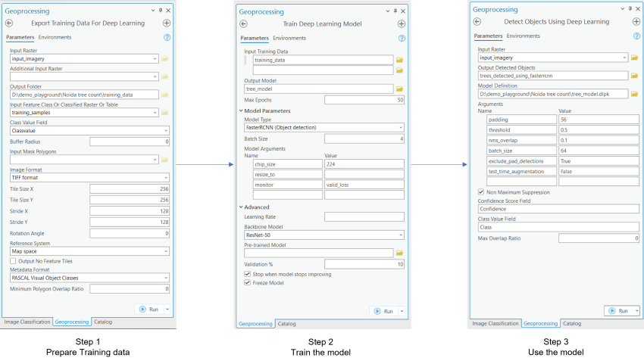Screen dimensions: 644x364
Task: Switch to Environments tab in Train Deep Learning Model
Action: coord(289,38)
